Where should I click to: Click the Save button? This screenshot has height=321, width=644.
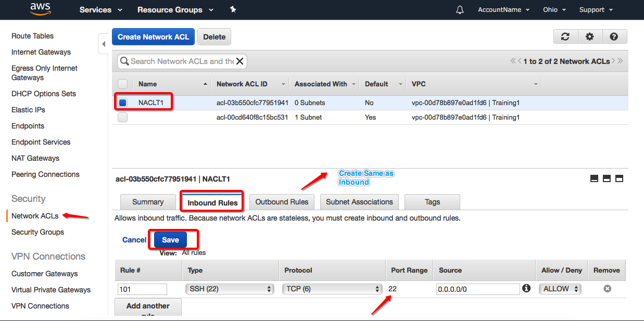click(170, 240)
